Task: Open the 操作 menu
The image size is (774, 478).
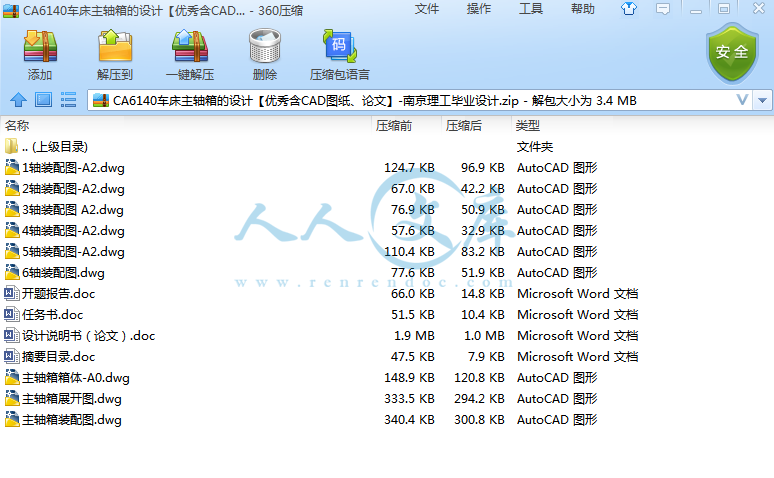Action: point(479,9)
